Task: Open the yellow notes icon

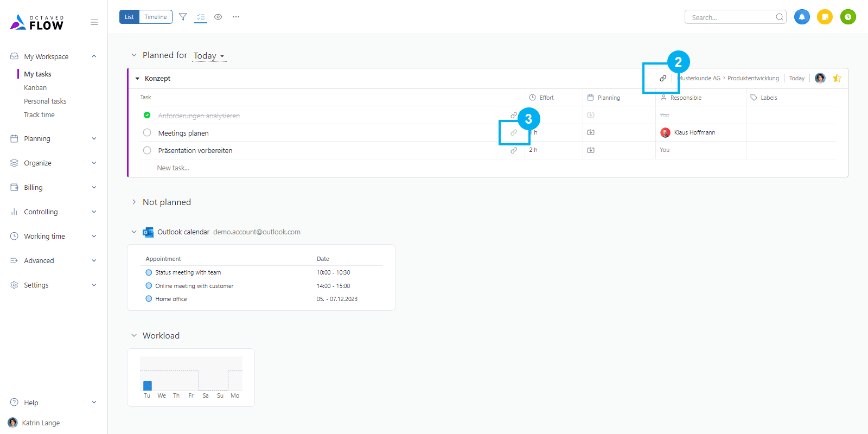Action: [x=825, y=17]
